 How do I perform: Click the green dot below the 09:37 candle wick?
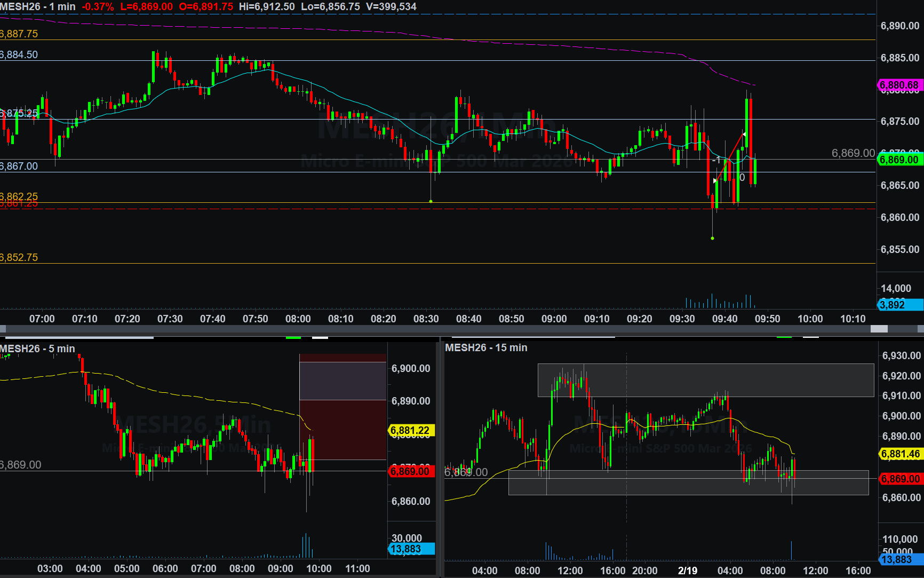click(713, 238)
